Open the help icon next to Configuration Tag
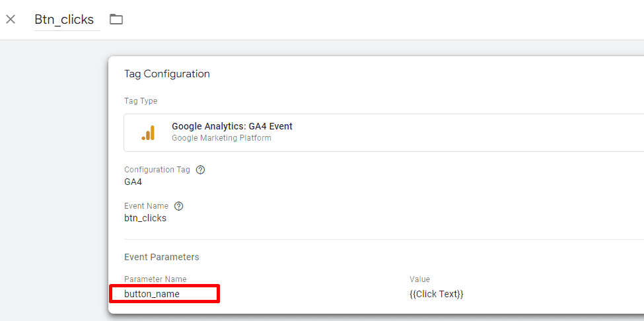 coord(200,170)
